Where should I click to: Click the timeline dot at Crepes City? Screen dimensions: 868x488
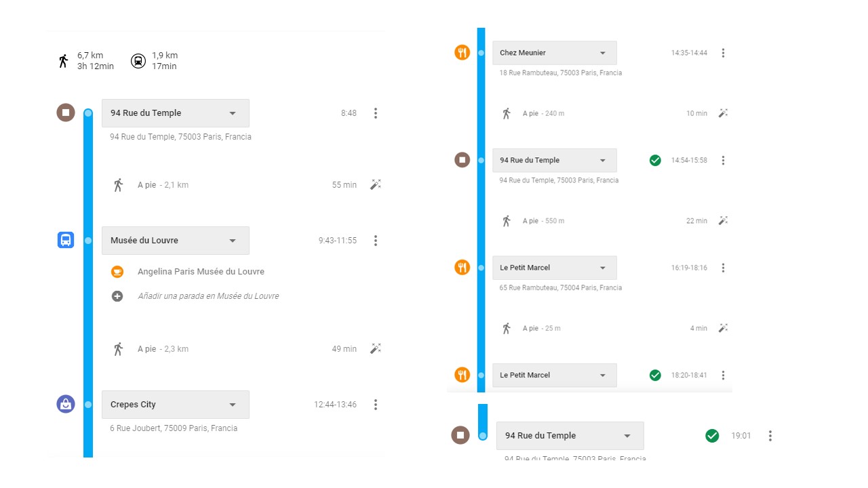(88, 405)
